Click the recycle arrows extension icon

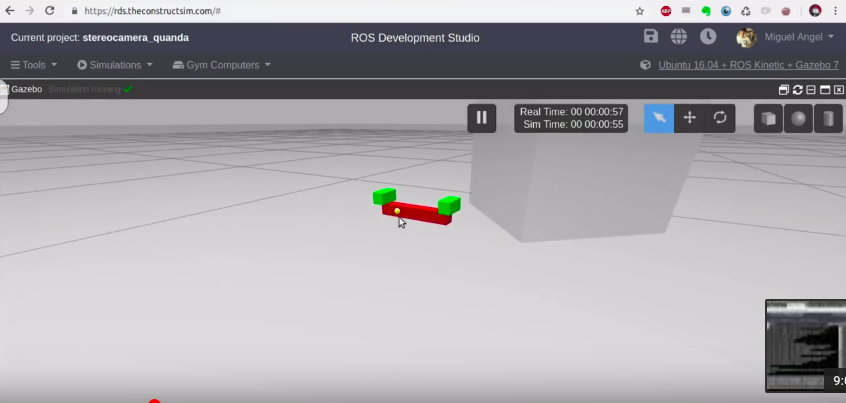746,11
